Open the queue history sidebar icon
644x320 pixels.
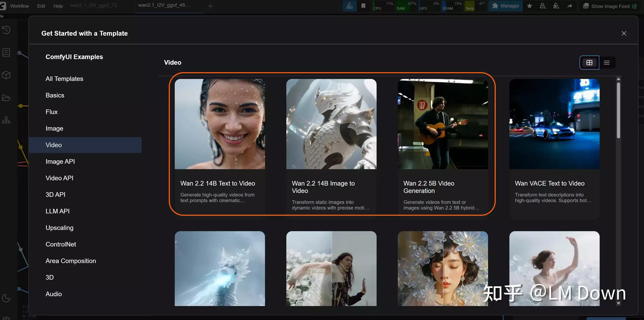click(x=6, y=30)
